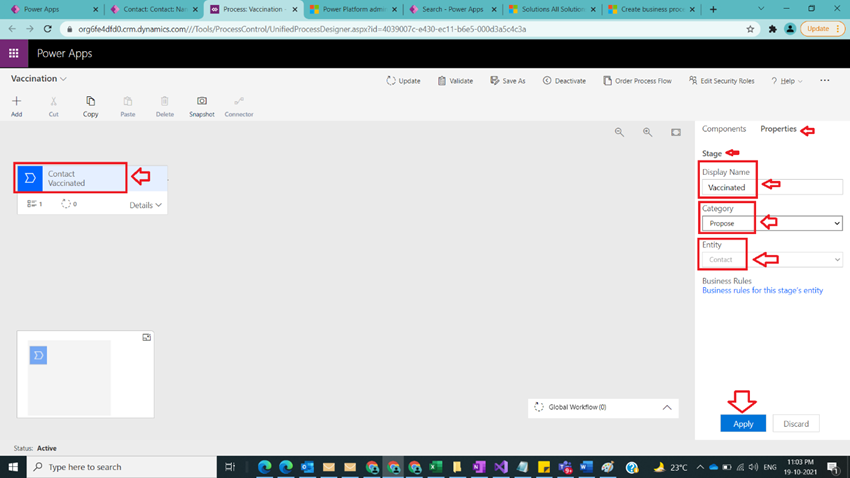Click the browser address bar URL
This screenshot has width=850, height=478.
click(302, 29)
